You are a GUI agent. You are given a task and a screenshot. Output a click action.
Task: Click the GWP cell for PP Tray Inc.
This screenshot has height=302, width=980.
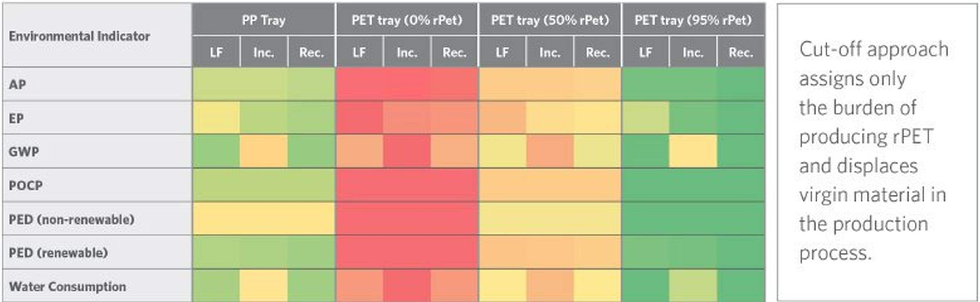[x=264, y=151]
